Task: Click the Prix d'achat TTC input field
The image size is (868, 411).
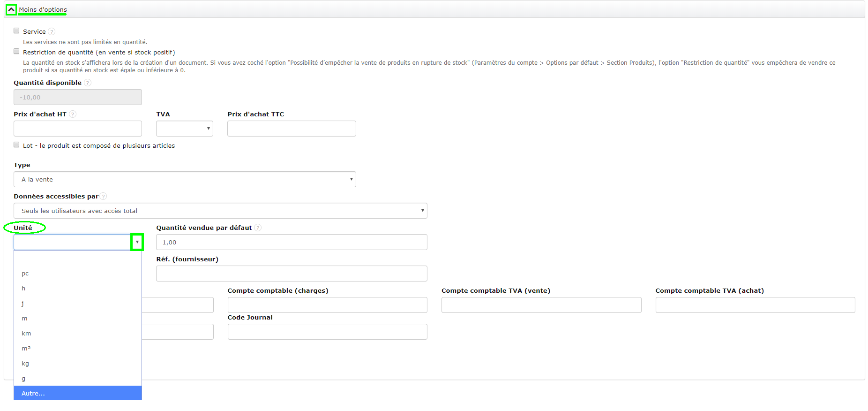Action: click(292, 129)
